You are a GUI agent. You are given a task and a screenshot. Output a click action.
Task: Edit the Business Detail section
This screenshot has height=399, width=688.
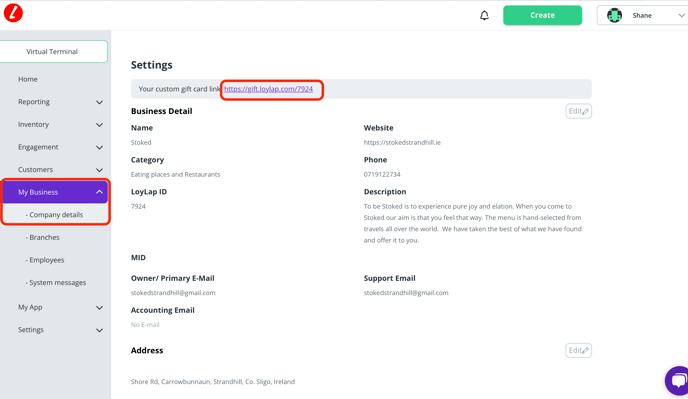click(x=578, y=111)
